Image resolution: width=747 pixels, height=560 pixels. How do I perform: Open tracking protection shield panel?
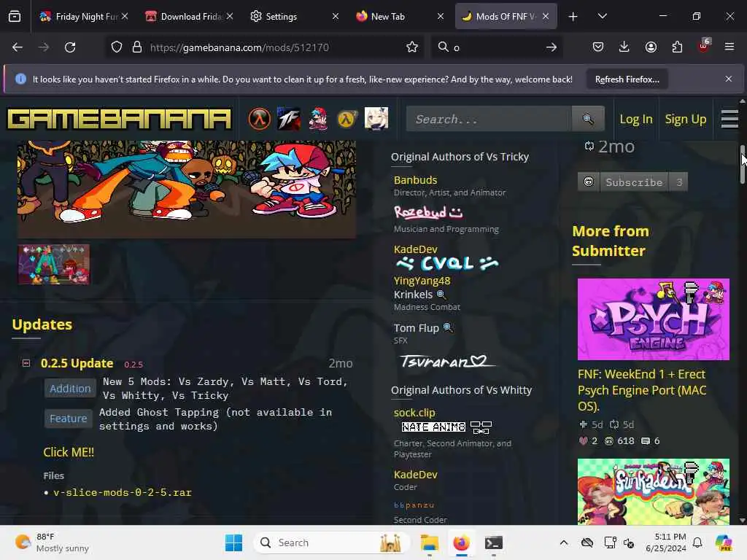point(117,47)
